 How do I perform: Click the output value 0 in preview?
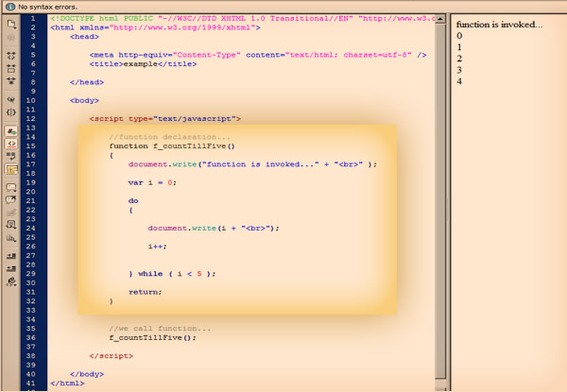(x=459, y=35)
